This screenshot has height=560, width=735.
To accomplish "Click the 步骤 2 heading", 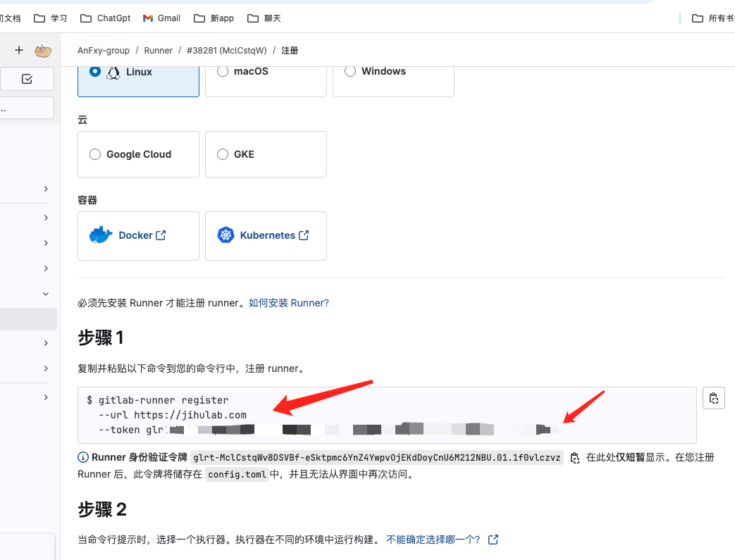I will point(102,509).
